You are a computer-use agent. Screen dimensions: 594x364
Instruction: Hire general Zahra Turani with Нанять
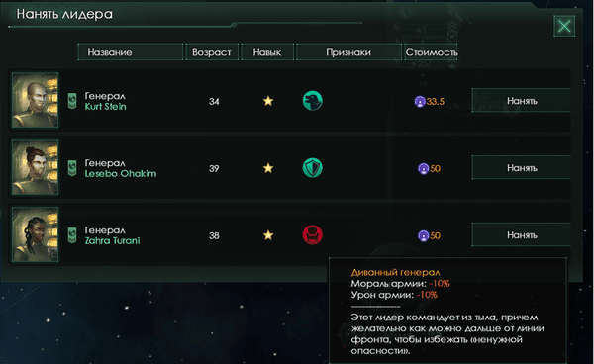pos(522,235)
